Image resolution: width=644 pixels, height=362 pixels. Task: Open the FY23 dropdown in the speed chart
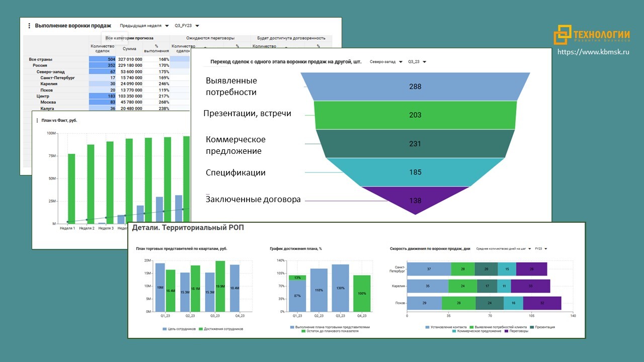(x=541, y=248)
